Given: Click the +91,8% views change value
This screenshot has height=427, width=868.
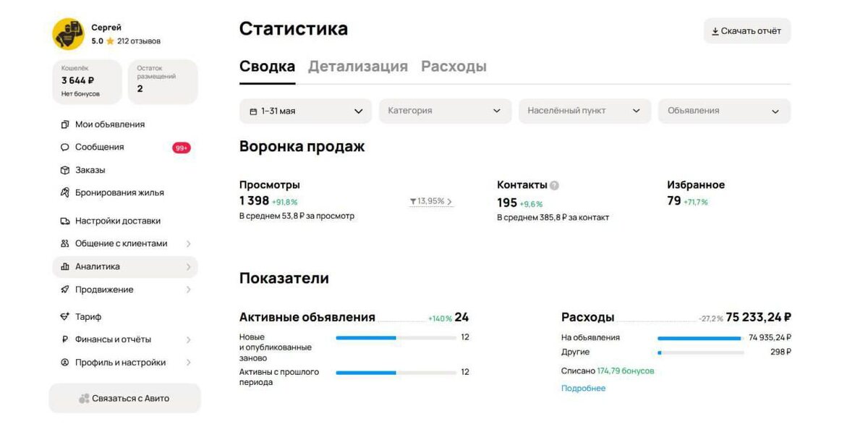Looking at the screenshot, I should [284, 203].
